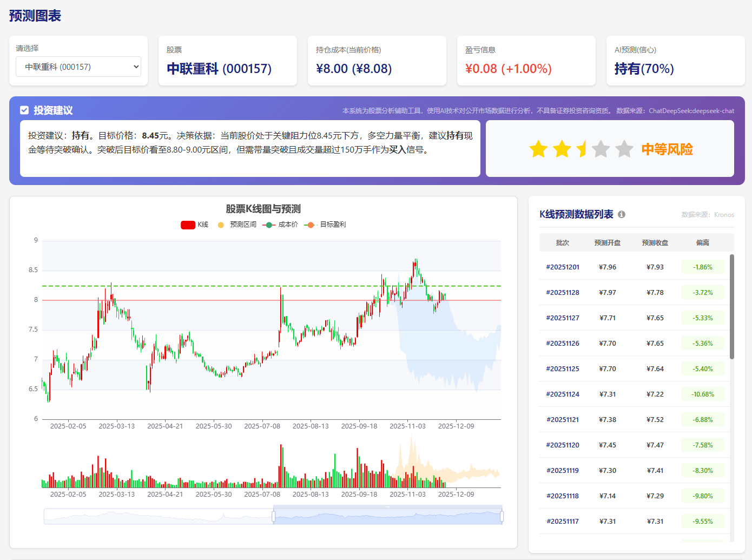Click the first gold star in risk rating
Viewport: 752px width, 560px height.
pos(538,149)
